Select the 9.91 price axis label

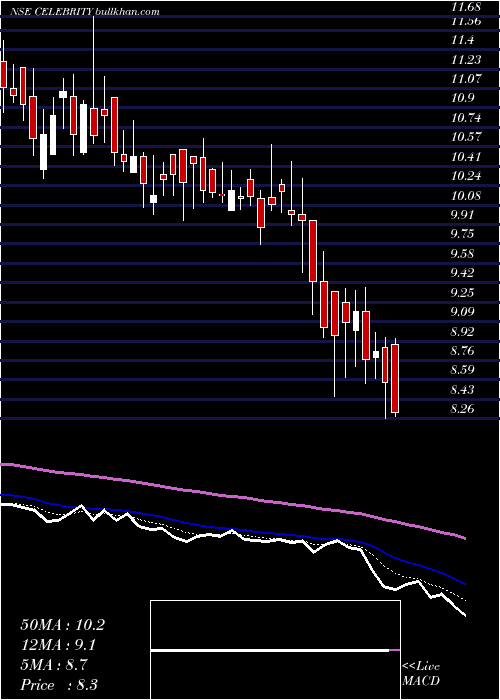(x=463, y=215)
